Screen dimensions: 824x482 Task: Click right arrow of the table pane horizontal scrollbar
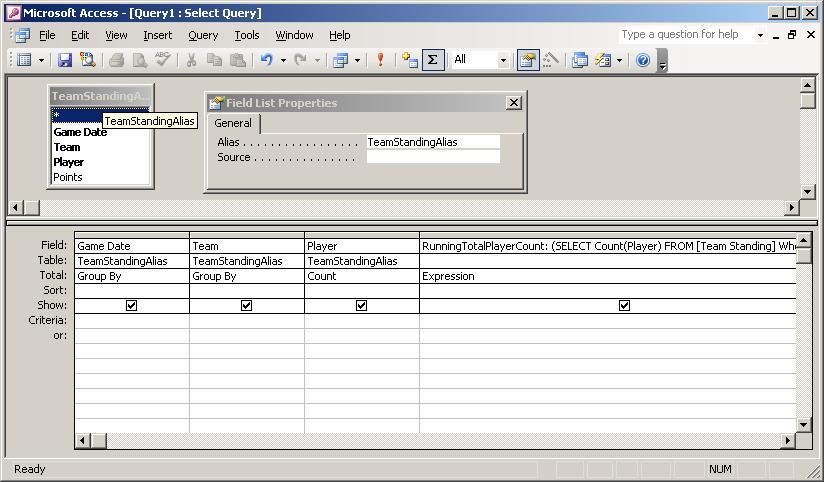pyautogui.click(x=791, y=208)
